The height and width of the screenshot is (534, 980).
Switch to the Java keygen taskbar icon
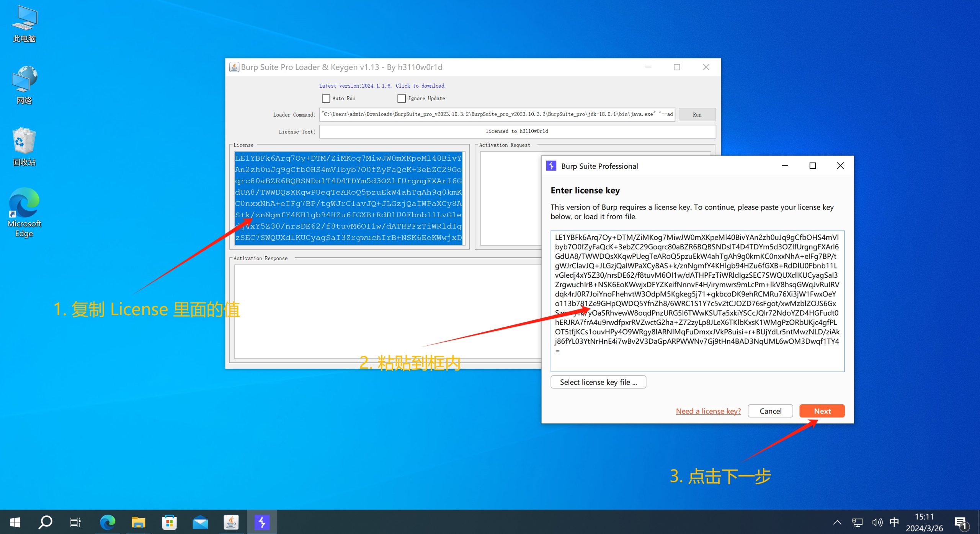click(x=231, y=522)
